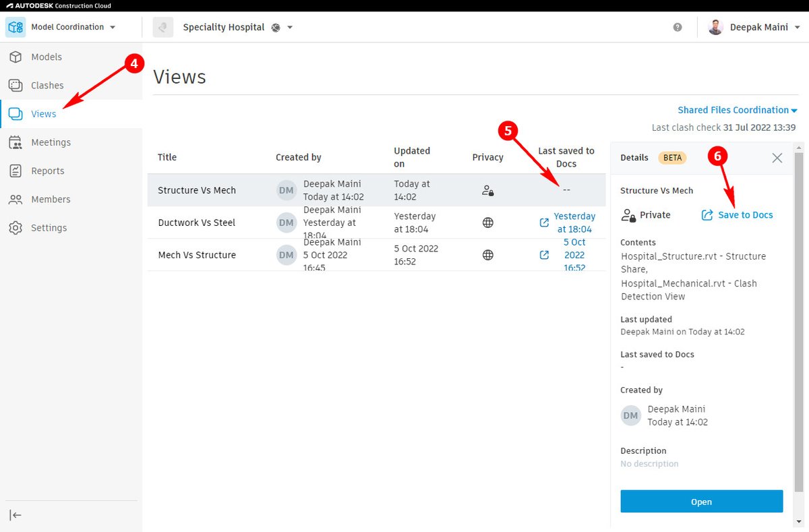Click the Details panel vertical scrollbar

pyautogui.click(x=799, y=322)
